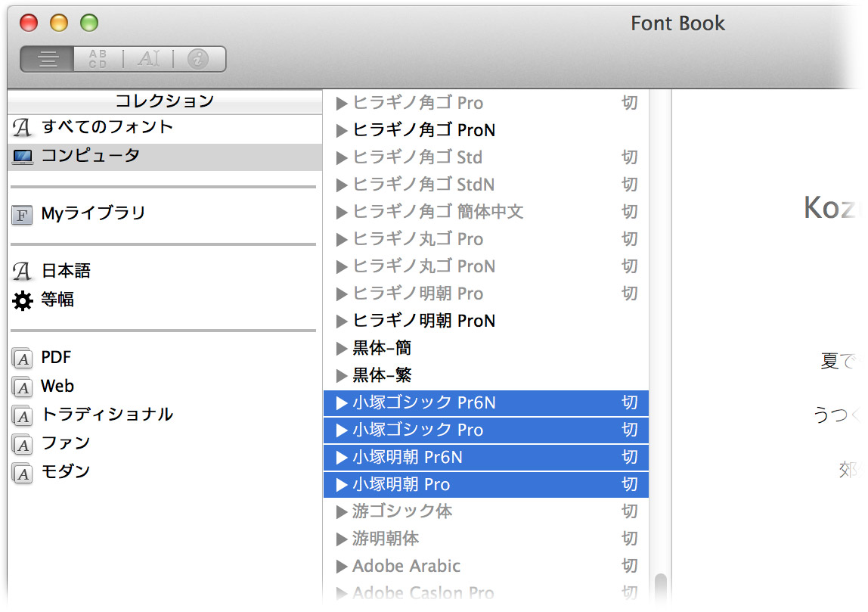This screenshot has height=612, width=868.
Task: Zoom the Font Book window
Action: [89, 23]
